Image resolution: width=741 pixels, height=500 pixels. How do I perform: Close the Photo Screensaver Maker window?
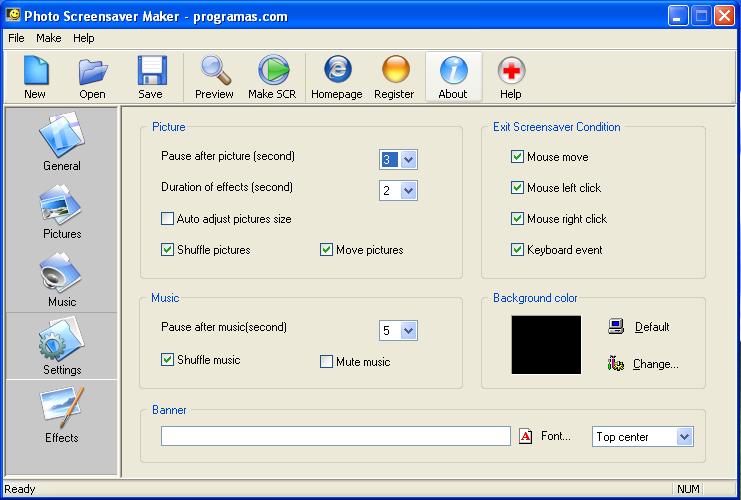click(724, 16)
